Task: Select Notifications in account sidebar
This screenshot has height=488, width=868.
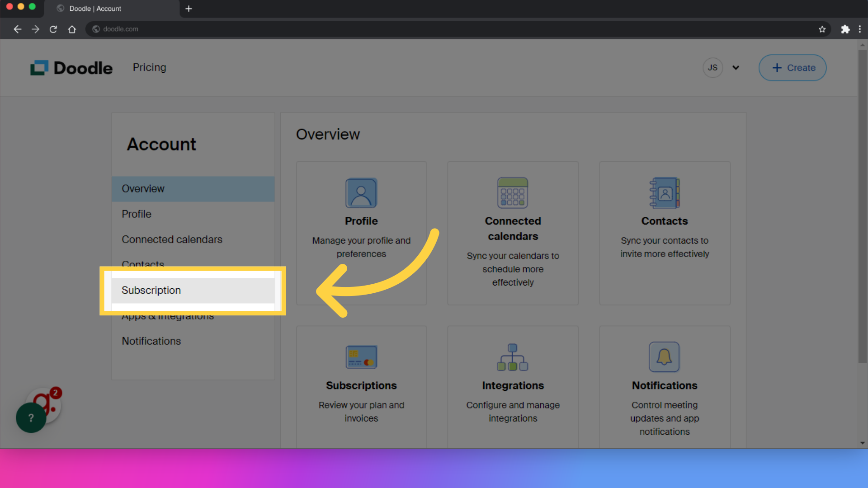Action: point(151,341)
